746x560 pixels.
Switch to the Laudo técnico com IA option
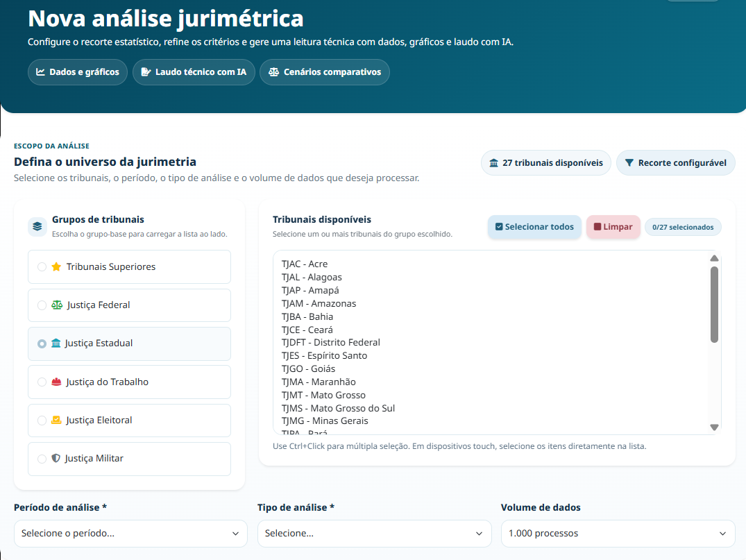point(194,71)
